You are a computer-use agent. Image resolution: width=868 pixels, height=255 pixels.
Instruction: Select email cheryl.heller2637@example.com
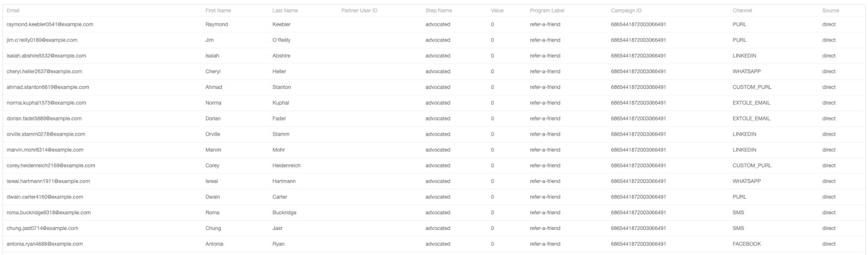click(x=44, y=72)
